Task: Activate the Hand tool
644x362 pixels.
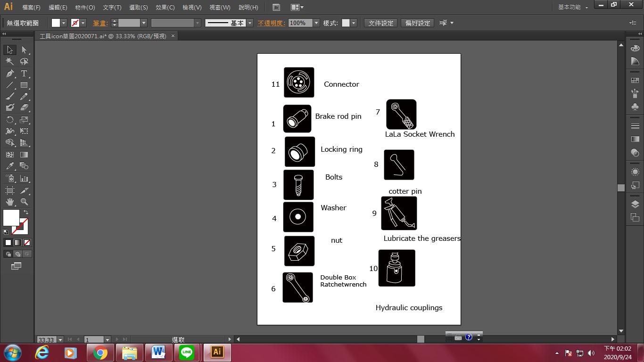Action: pos(9,202)
